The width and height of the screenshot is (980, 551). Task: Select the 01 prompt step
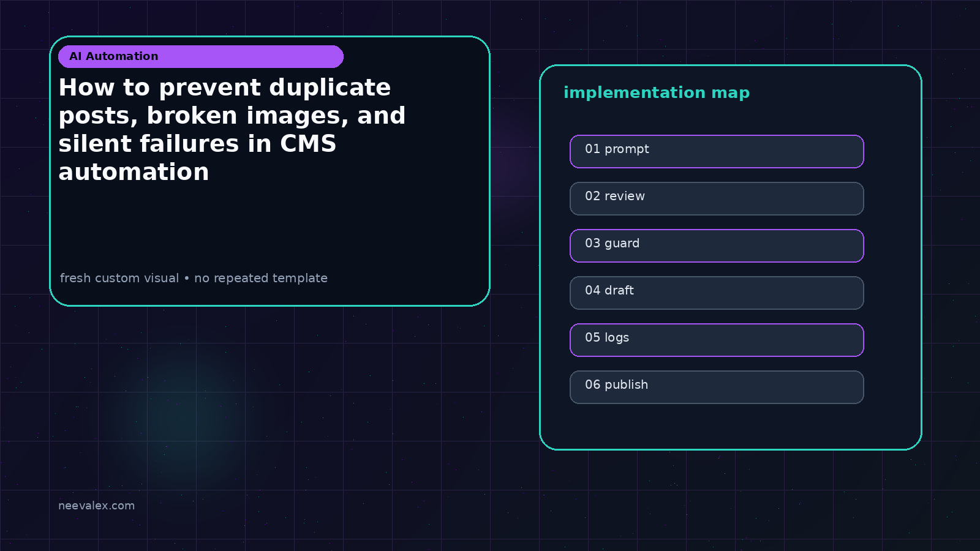tap(717, 151)
